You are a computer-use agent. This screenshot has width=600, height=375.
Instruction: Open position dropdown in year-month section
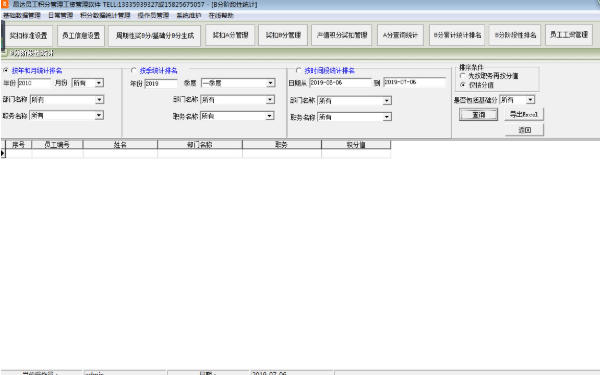pyautogui.click(x=99, y=115)
